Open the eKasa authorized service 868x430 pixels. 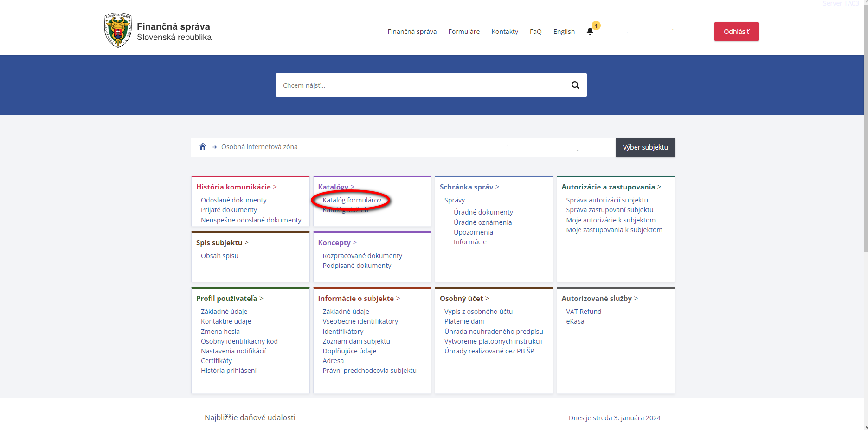pos(575,321)
